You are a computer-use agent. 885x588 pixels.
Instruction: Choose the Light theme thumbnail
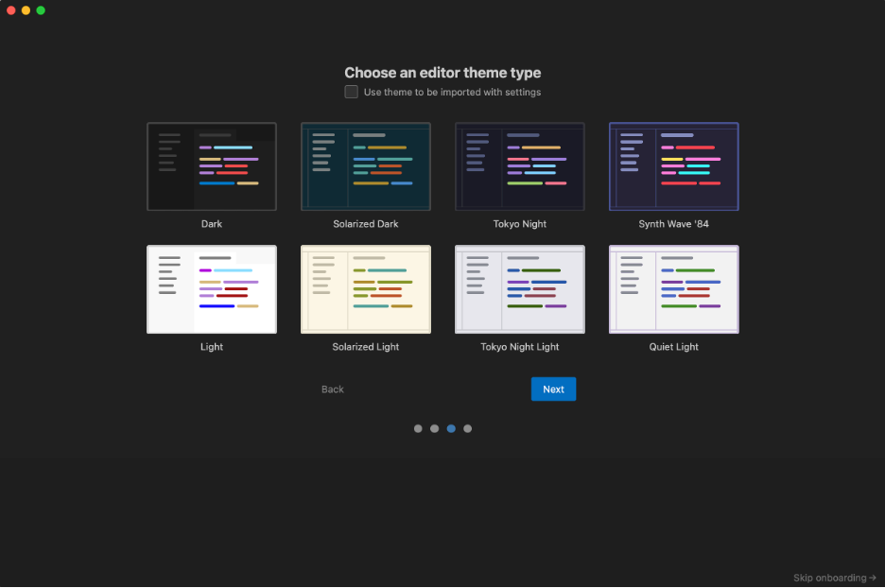[212, 289]
